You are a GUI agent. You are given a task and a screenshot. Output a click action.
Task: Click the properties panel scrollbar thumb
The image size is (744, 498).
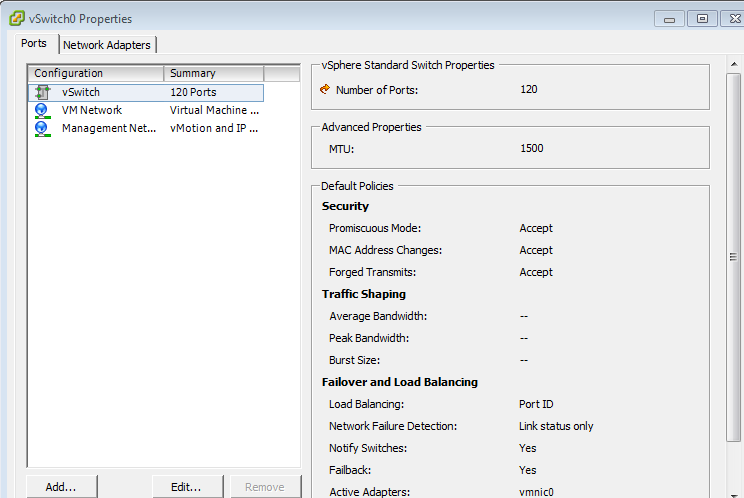[x=734, y=257]
